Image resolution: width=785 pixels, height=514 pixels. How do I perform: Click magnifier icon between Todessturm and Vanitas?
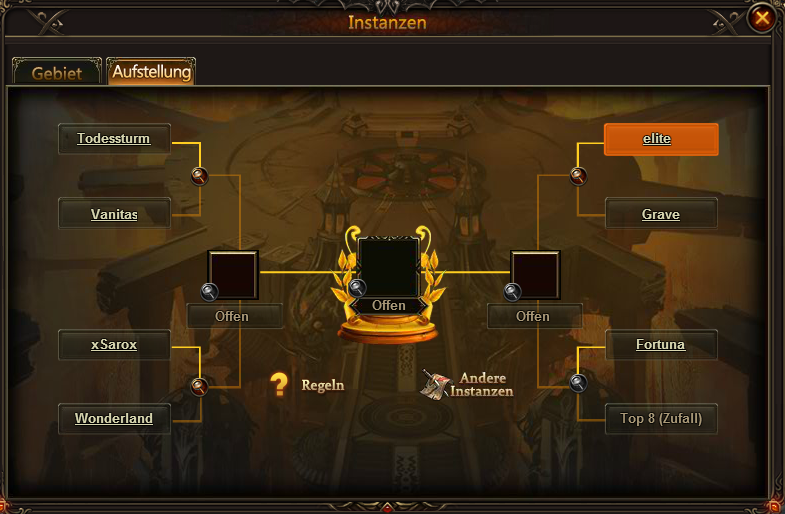199,176
